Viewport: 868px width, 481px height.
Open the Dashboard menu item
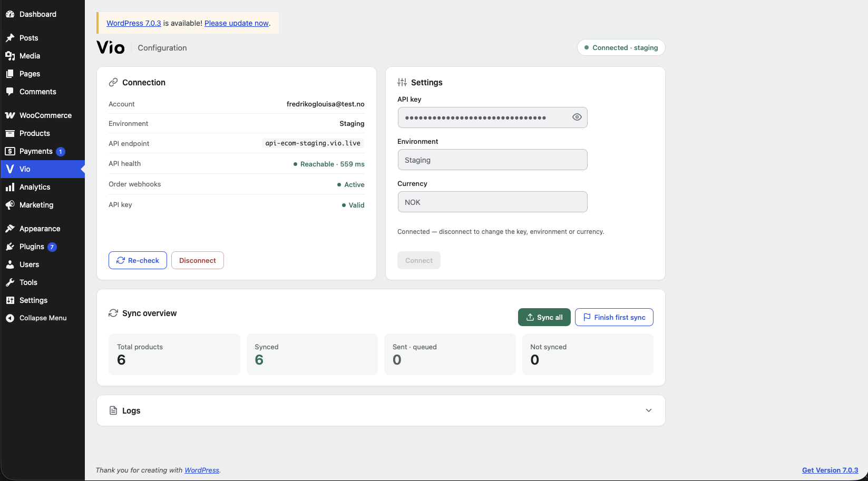point(42,14)
